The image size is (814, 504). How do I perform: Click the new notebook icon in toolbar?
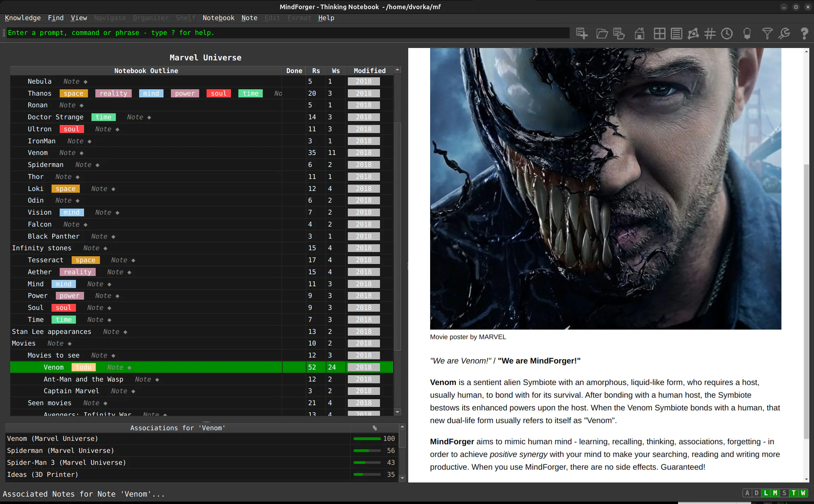click(x=582, y=34)
